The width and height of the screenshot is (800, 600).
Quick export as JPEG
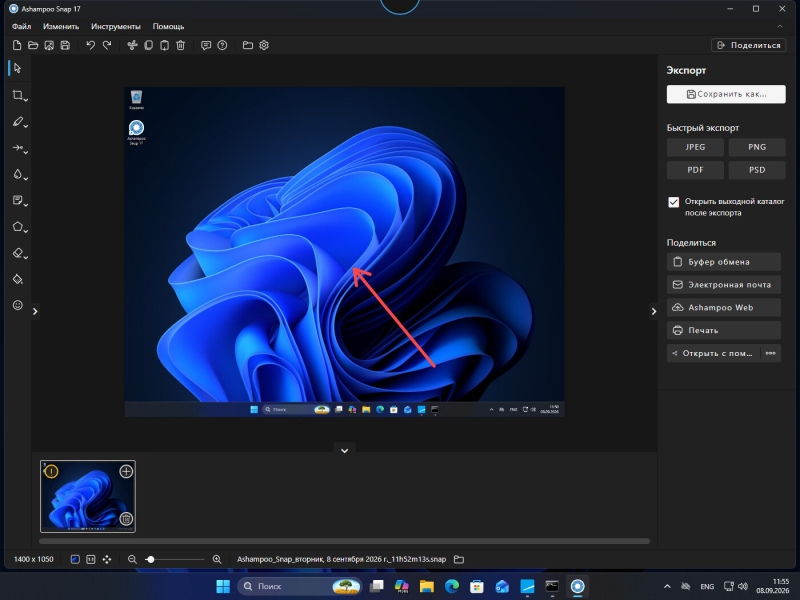click(x=695, y=147)
